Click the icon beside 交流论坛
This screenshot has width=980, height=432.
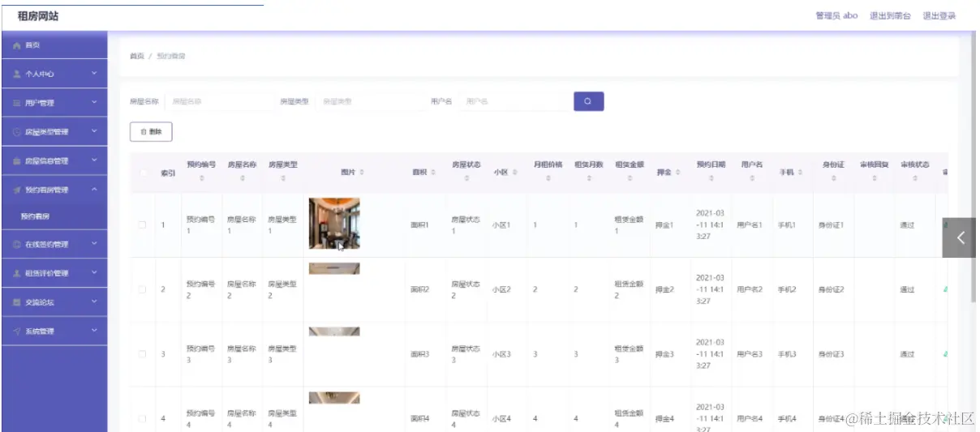pos(17,302)
